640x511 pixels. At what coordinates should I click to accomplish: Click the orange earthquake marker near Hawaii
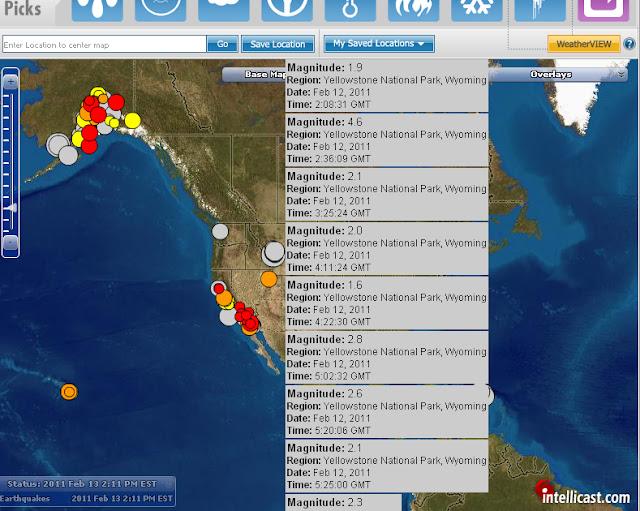pos(69,392)
